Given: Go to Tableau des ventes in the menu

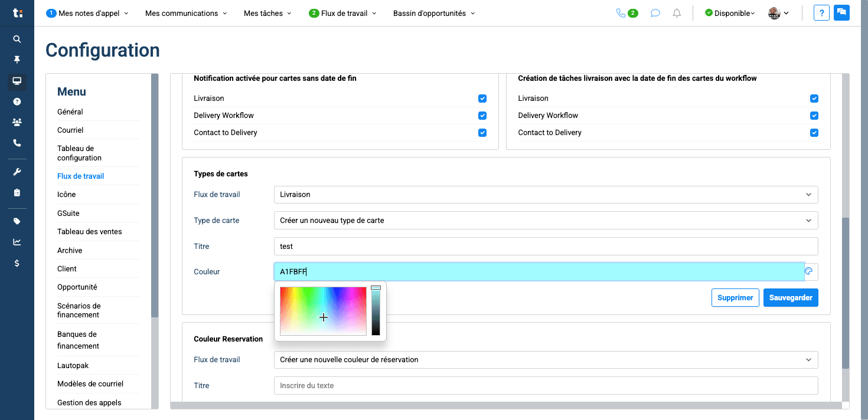Looking at the screenshot, I should [90, 232].
